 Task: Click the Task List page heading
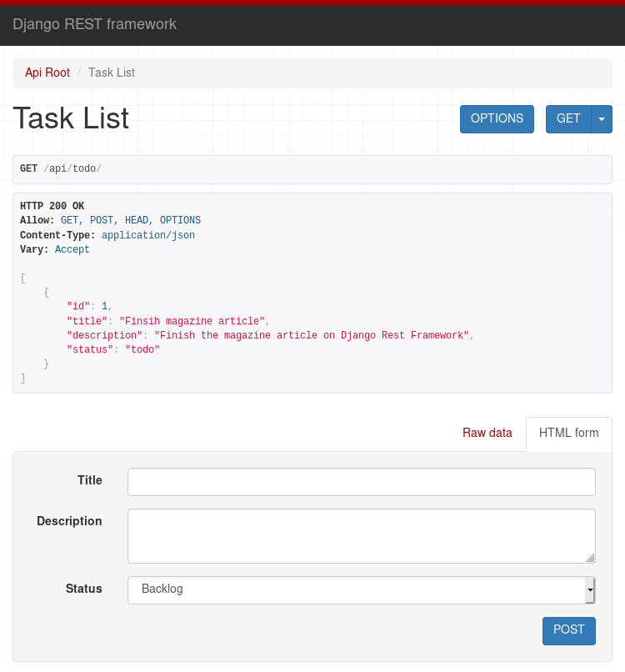click(x=71, y=118)
